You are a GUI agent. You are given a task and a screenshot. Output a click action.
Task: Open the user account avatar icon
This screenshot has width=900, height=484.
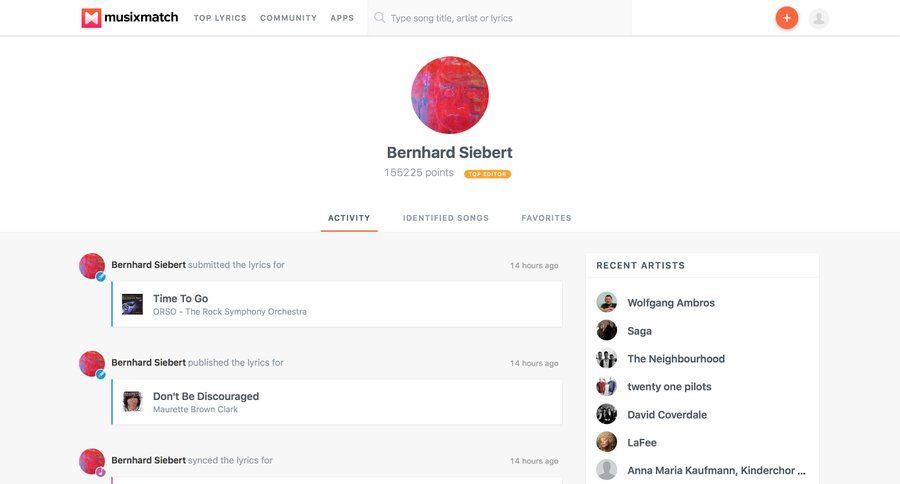pyautogui.click(x=819, y=18)
